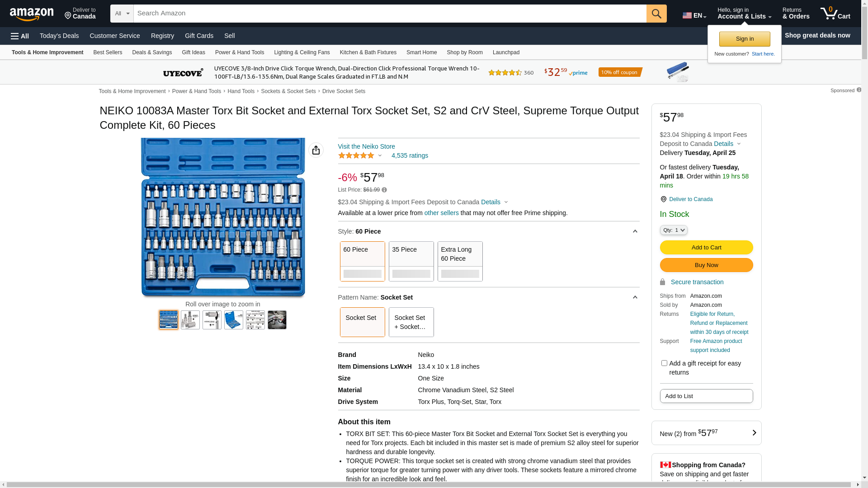Click the Sponsored info icon
868x488 pixels.
tap(859, 90)
